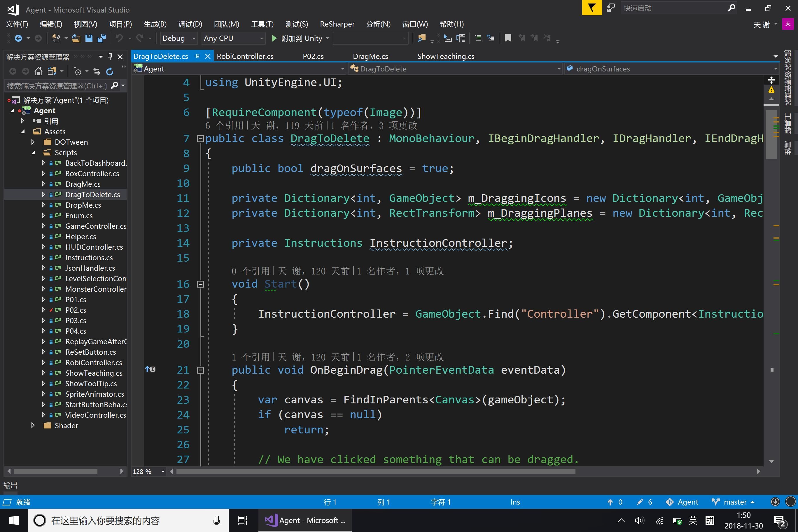
Task: Collapse the Start method outlining at line 16
Action: [x=200, y=284]
